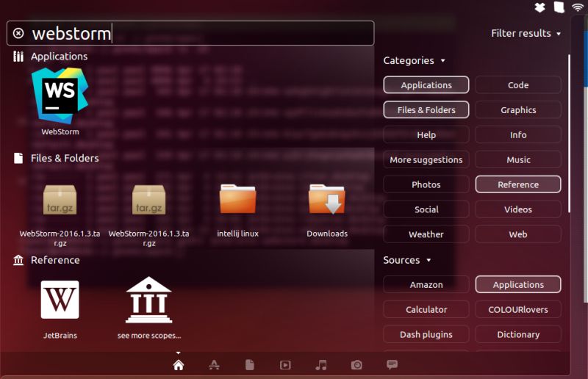This screenshot has width=588, height=379.
Task: Open the intellij linux folder
Action: (237, 199)
